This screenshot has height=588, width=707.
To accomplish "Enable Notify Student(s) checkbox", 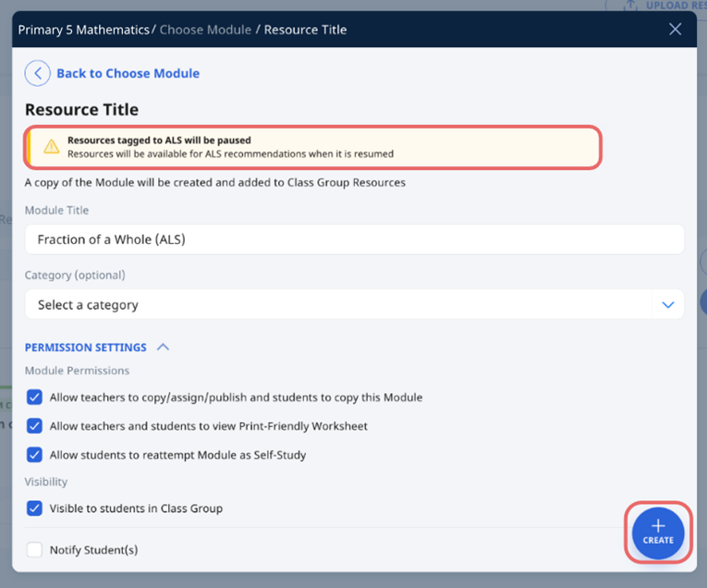I will click(35, 550).
